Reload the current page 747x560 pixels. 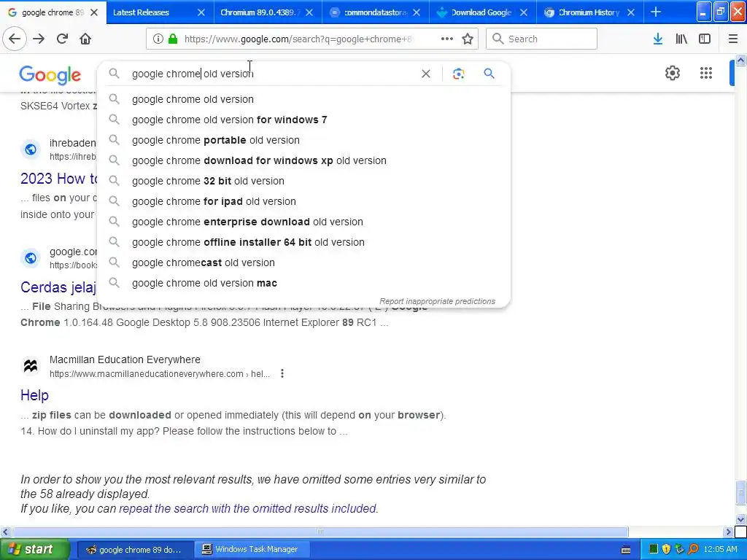coord(63,39)
